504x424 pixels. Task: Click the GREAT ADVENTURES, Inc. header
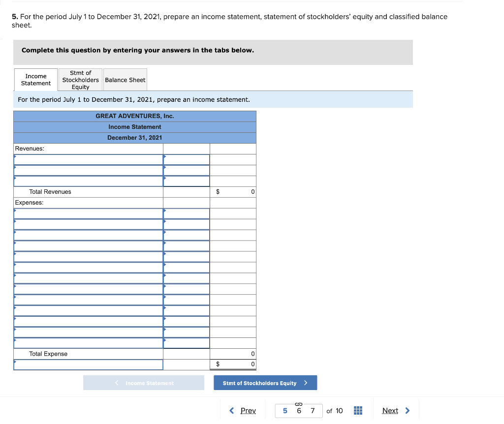pos(135,116)
